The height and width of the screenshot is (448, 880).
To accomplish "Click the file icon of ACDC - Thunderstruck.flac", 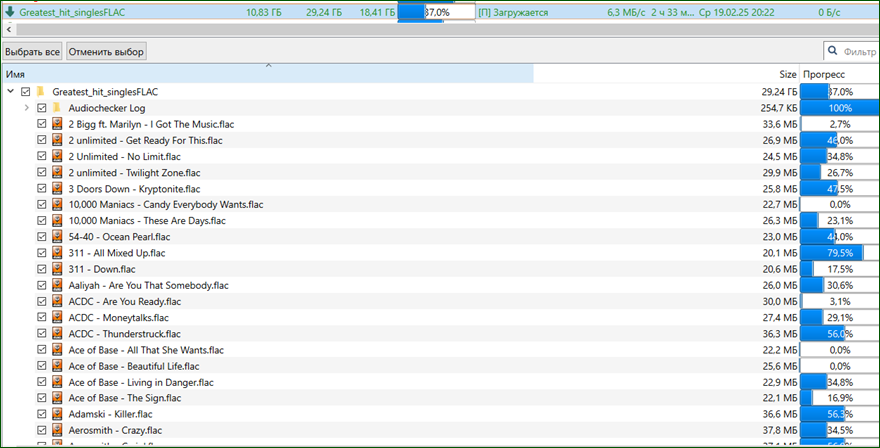I will pyautogui.click(x=57, y=333).
